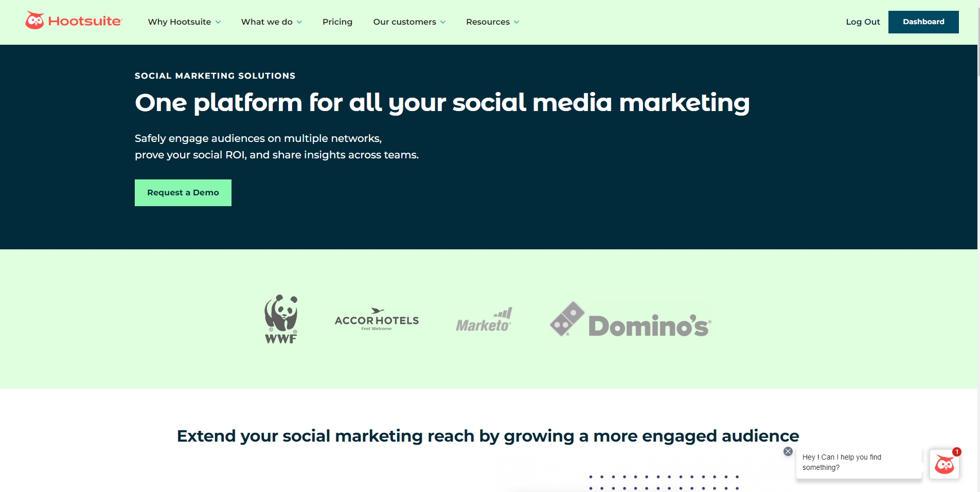The width and height of the screenshot is (980, 492).
Task: Open the owl chat widget icon
Action: click(945, 464)
